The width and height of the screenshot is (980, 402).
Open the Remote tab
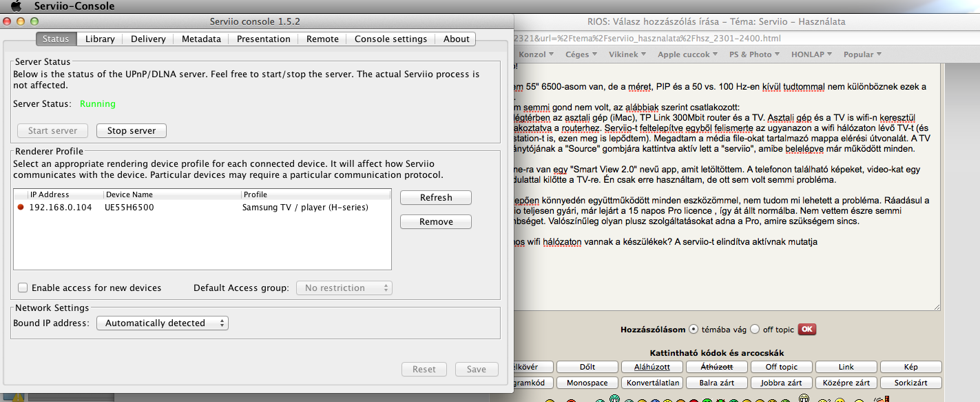click(x=322, y=39)
